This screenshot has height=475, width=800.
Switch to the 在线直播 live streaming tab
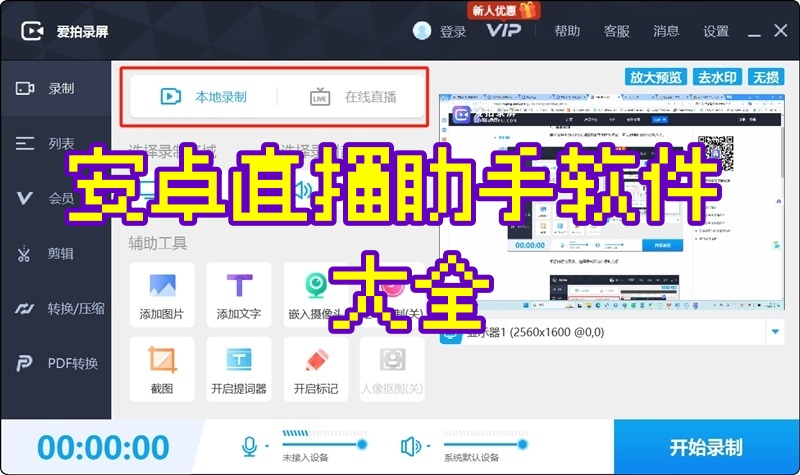tap(353, 97)
